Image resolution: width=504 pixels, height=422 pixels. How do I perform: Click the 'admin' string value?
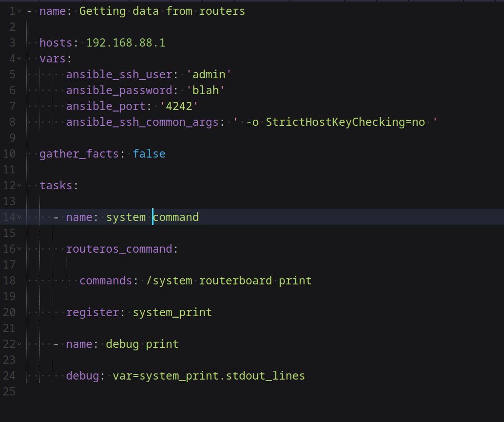(209, 75)
